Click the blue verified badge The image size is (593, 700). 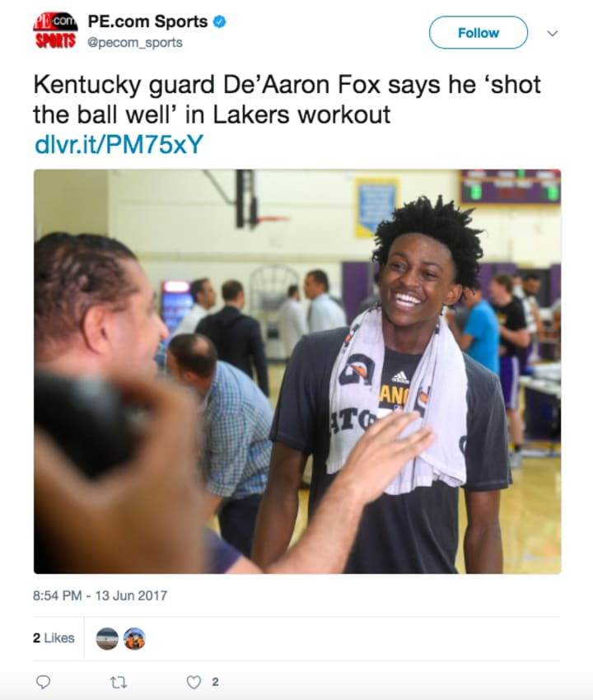219,21
